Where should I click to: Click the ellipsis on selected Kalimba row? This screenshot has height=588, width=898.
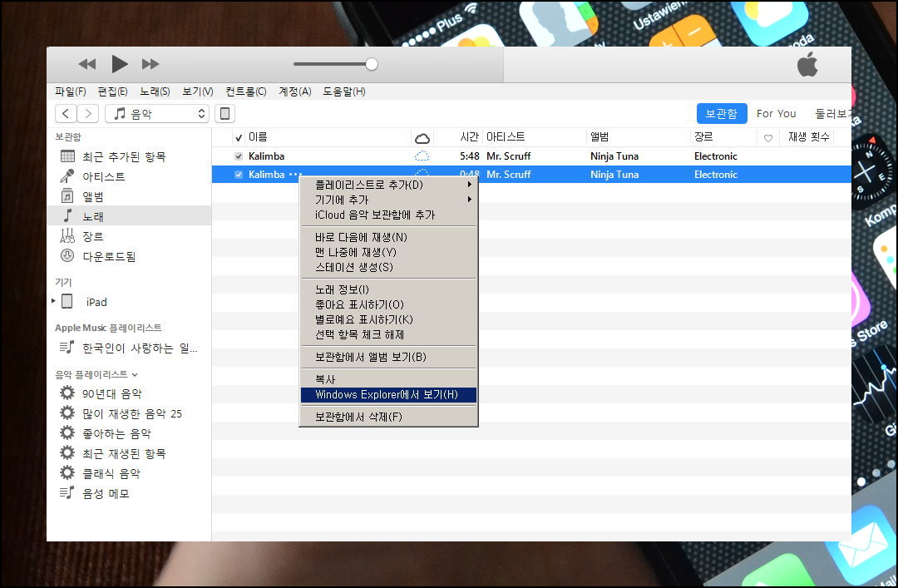(x=295, y=174)
